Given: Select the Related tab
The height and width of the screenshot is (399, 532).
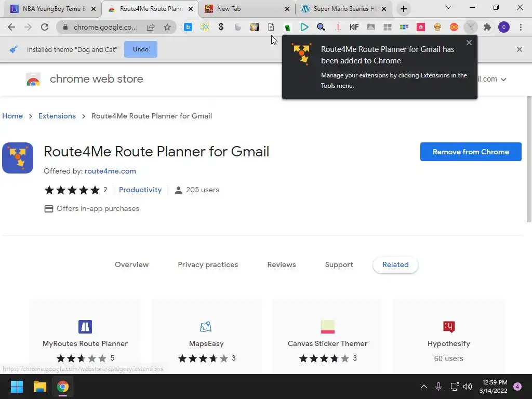Looking at the screenshot, I should (395, 264).
